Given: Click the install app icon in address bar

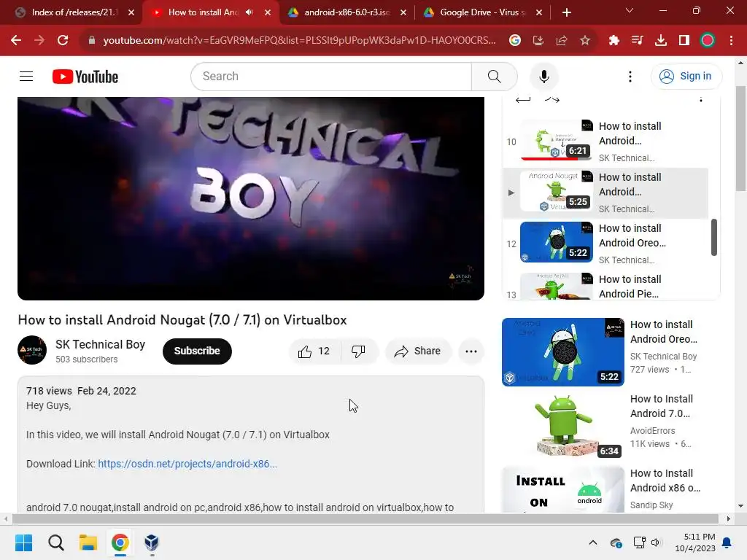Looking at the screenshot, I should [x=538, y=41].
